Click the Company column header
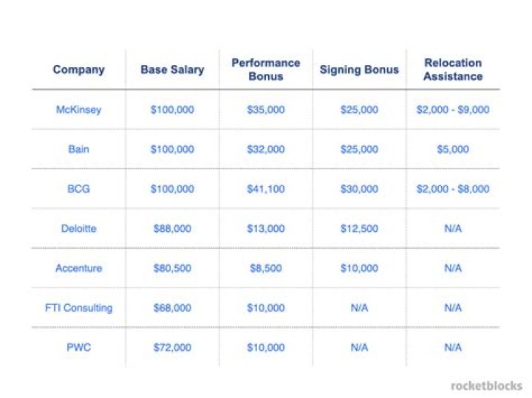This screenshot has height=398, width=532. tap(78, 70)
